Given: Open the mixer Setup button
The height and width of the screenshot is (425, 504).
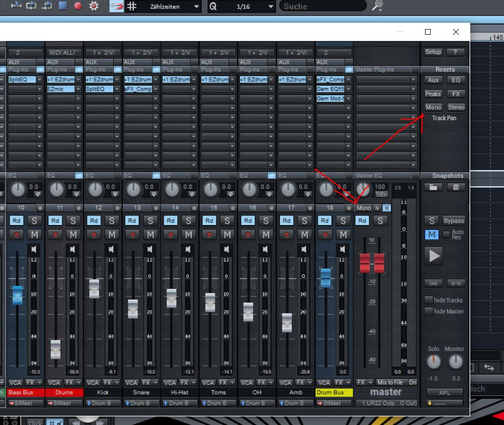Looking at the screenshot, I should (x=433, y=52).
